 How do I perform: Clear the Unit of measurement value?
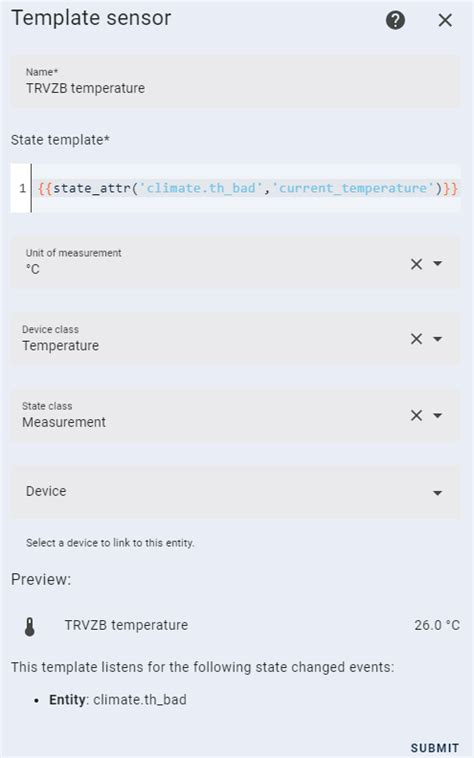[417, 264]
